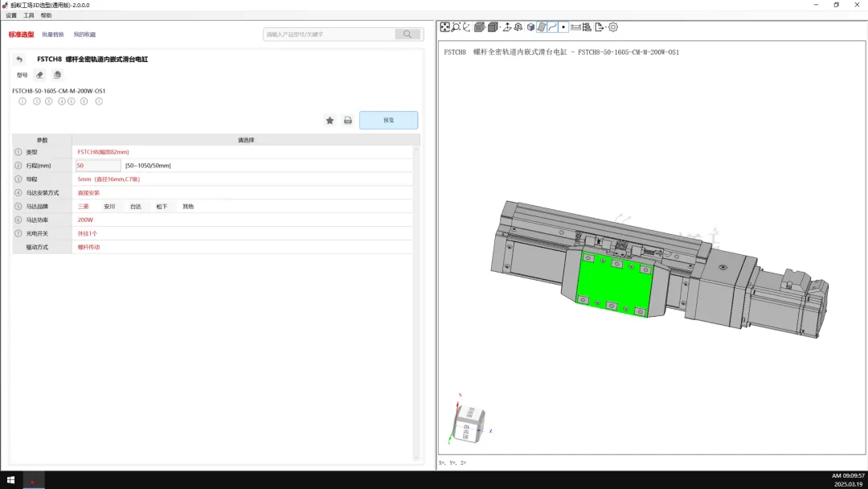
Task: Click the copy model number icon
Action: [57, 75]
